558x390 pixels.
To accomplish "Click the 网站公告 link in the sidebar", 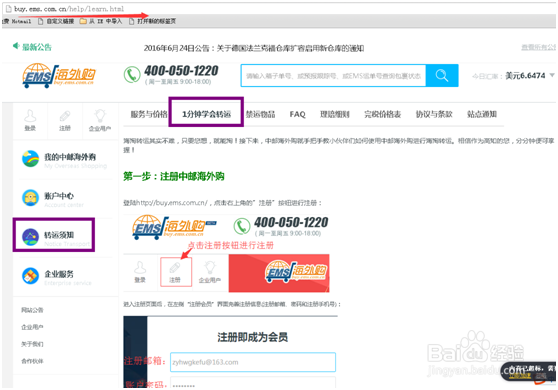I will point(32,310).
